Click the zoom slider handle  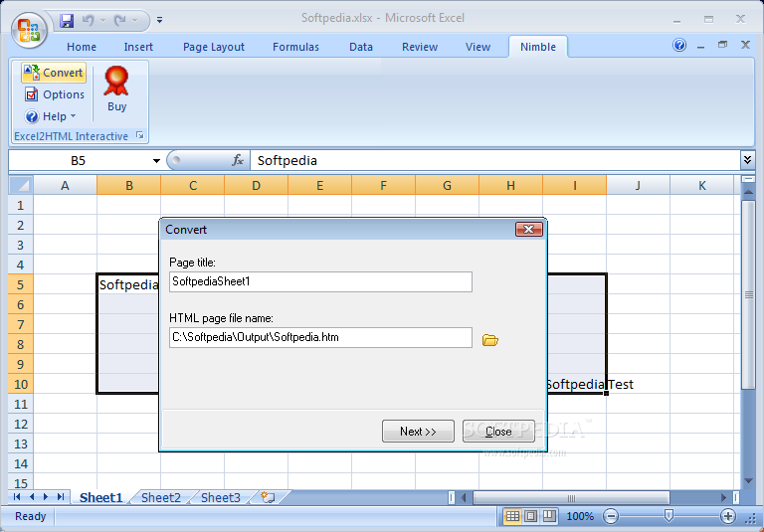(668, 515)
